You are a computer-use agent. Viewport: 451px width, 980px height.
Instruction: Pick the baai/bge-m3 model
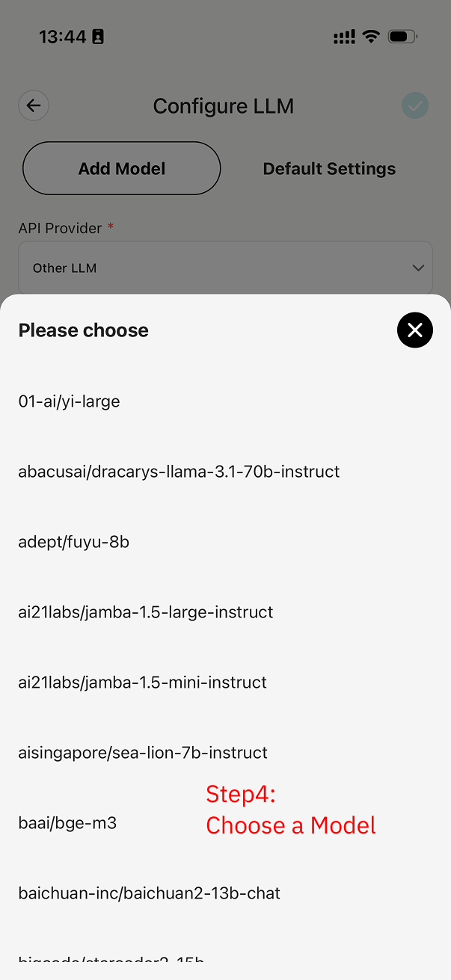pyautogui.click(x=68, y=823)
